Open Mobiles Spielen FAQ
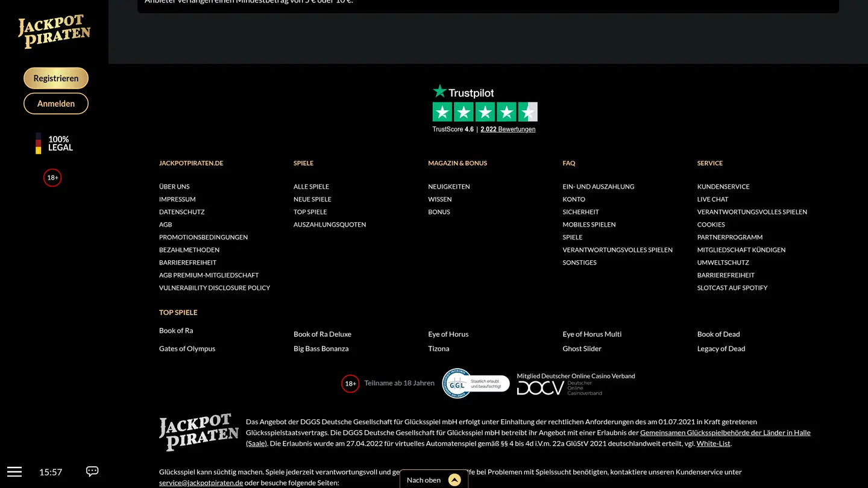 coord(589,225)
